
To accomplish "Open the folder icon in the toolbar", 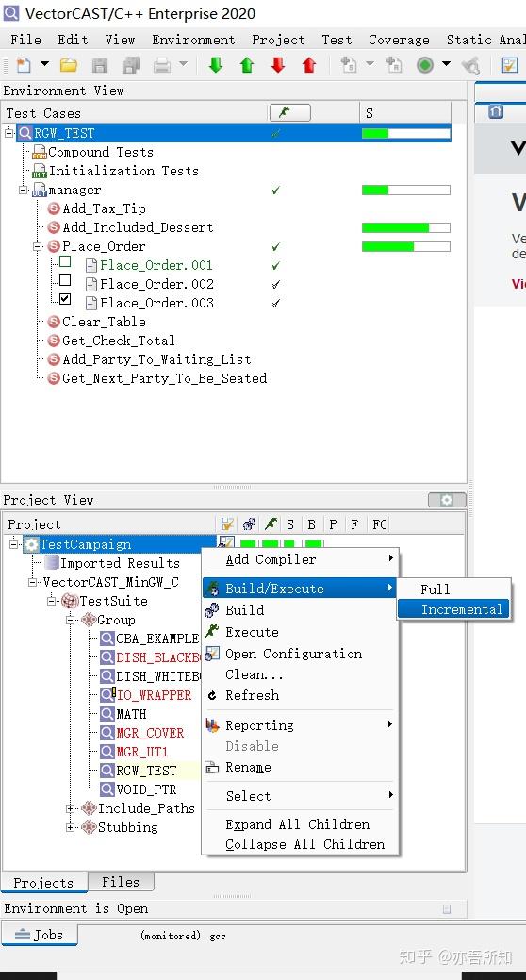I will pos(68,65).
